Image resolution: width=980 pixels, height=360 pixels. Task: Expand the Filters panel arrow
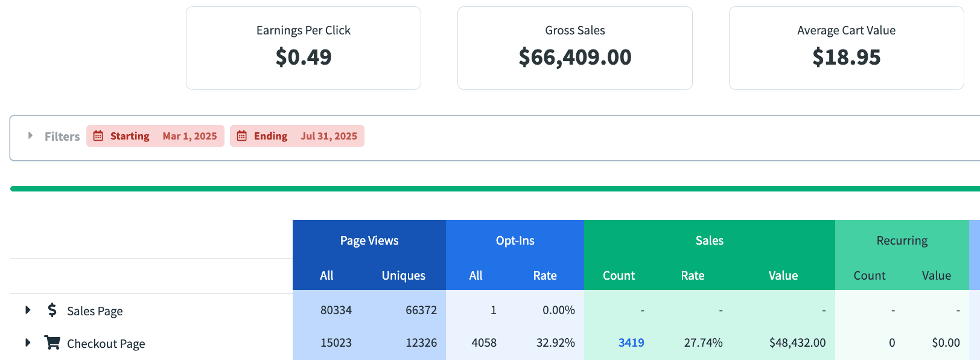30,136
